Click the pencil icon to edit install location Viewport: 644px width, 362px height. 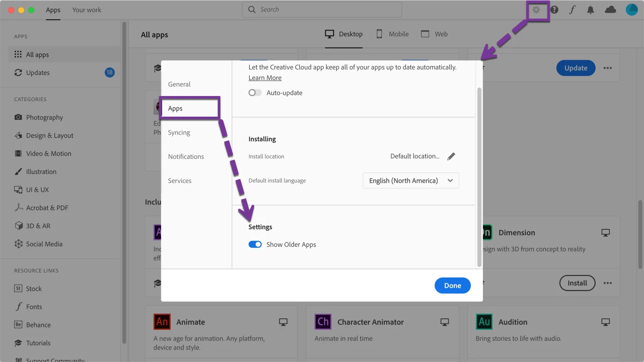click(x=451, y=156)
